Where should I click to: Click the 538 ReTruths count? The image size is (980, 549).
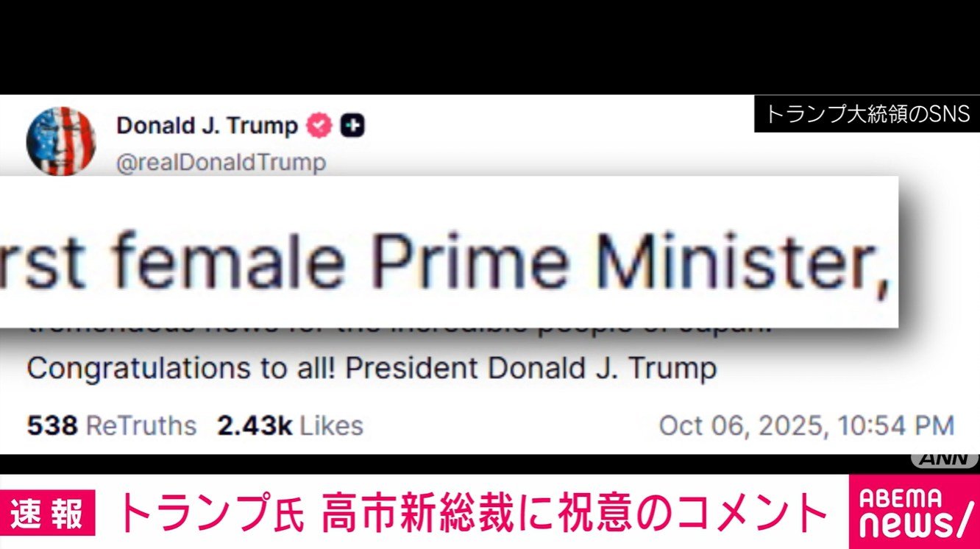coord(112,425)
